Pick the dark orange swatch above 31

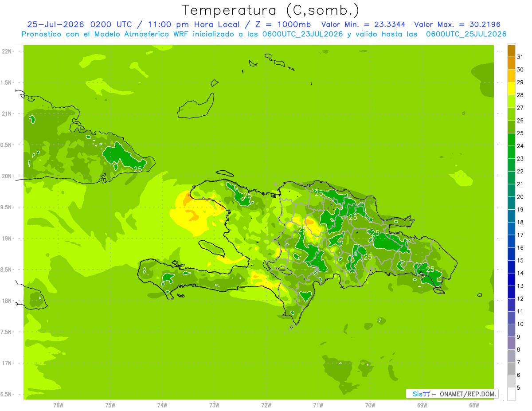[511, 51]
